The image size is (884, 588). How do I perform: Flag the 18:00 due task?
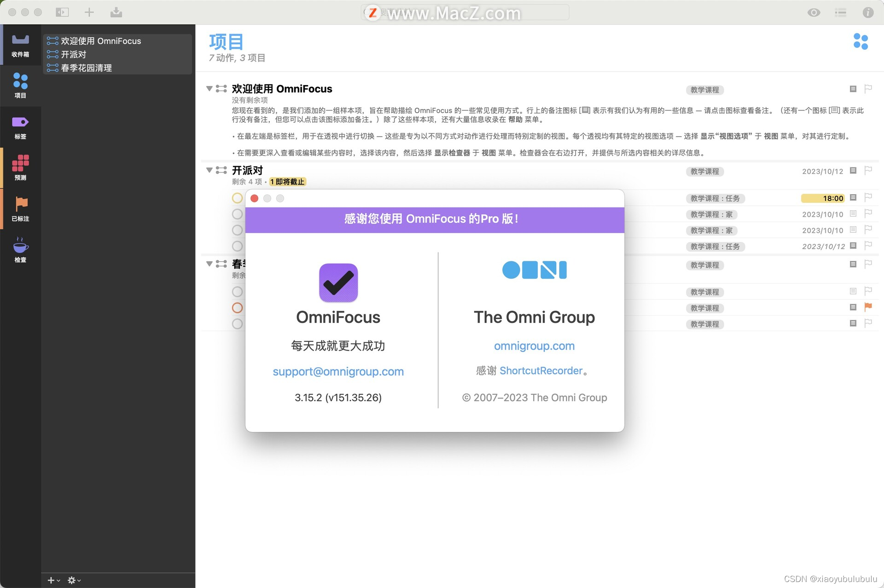click(868, 197)
